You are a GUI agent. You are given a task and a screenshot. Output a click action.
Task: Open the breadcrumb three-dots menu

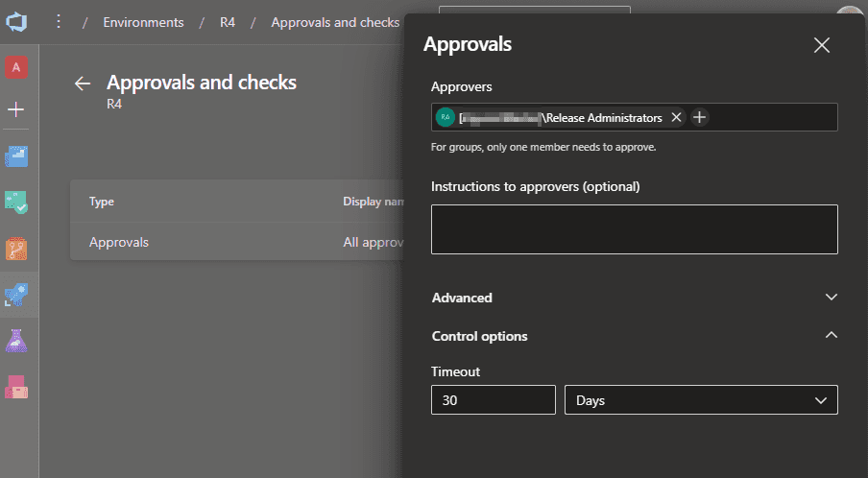[x=60, y=21]
